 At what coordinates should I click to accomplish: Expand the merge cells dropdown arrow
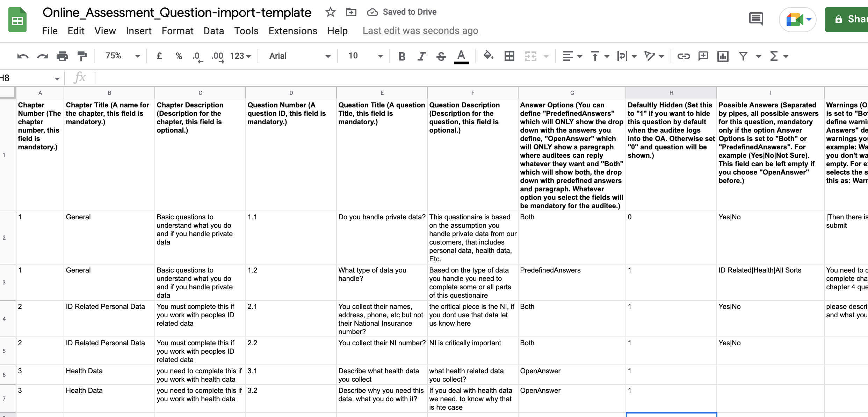(546, 56)
